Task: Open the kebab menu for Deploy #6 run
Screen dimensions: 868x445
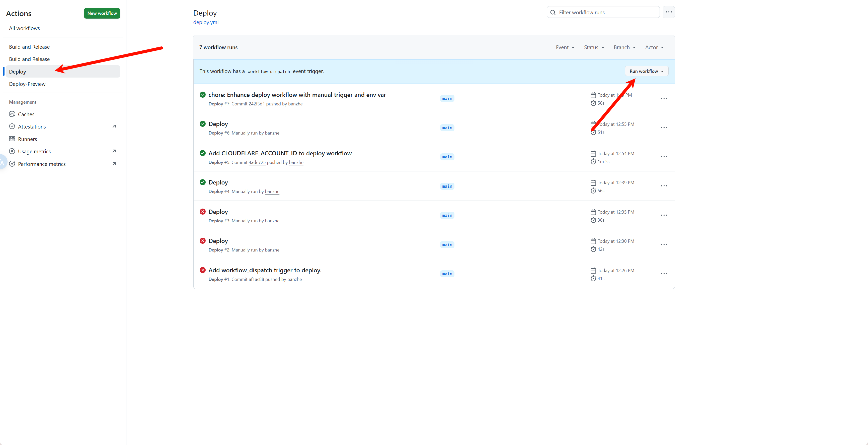Action: pyautogui.click(x=664, y=128)
